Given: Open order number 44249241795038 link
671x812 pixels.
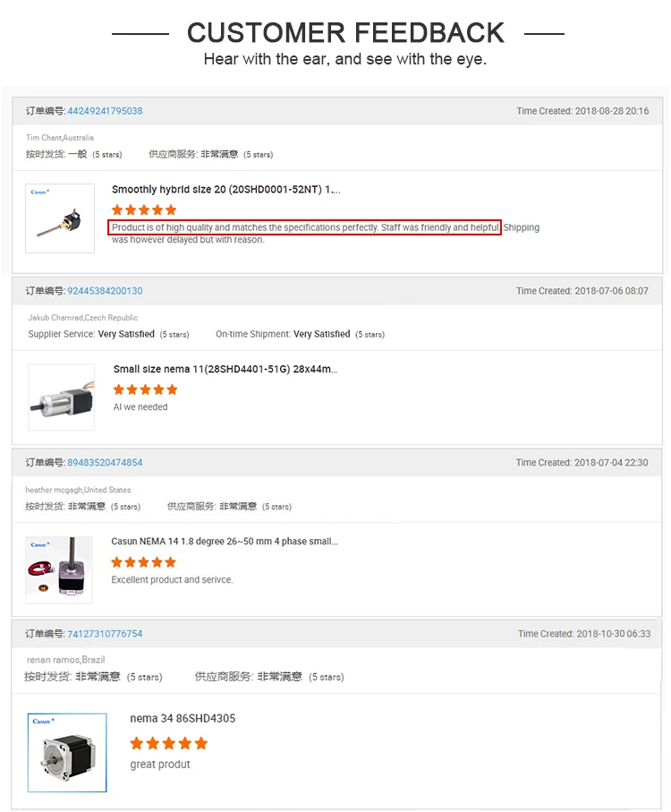Looking at the screenshot, I should click(105, 111).
